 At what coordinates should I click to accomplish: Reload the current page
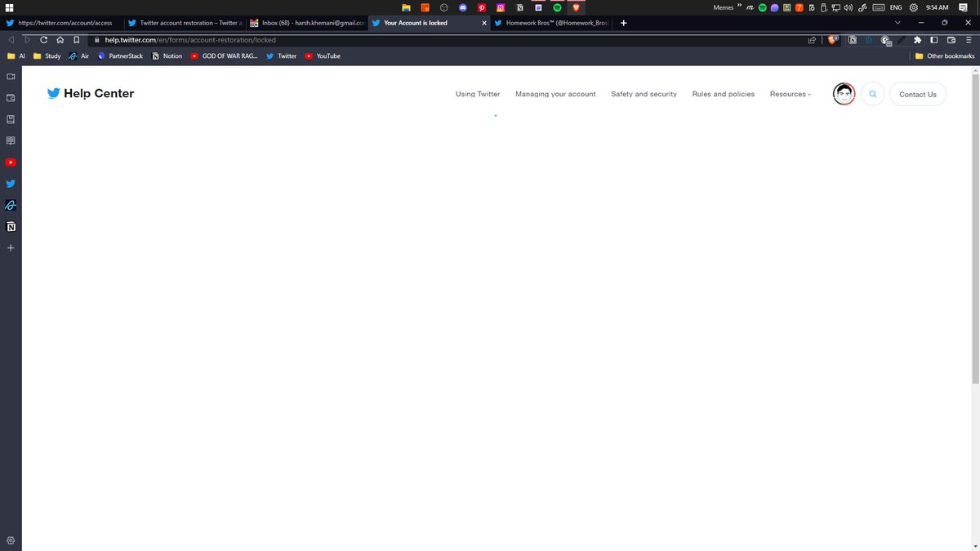(43, 39)
